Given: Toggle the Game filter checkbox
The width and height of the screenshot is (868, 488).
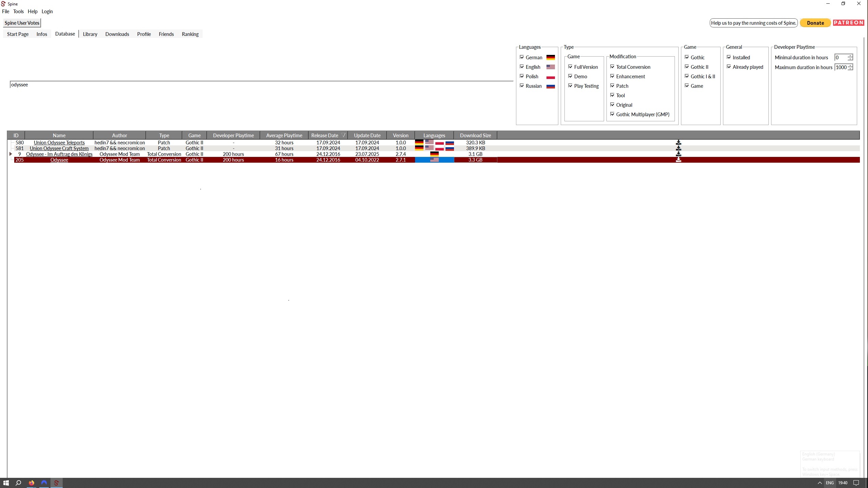Looking at the screenshot, I should [687, 86].
